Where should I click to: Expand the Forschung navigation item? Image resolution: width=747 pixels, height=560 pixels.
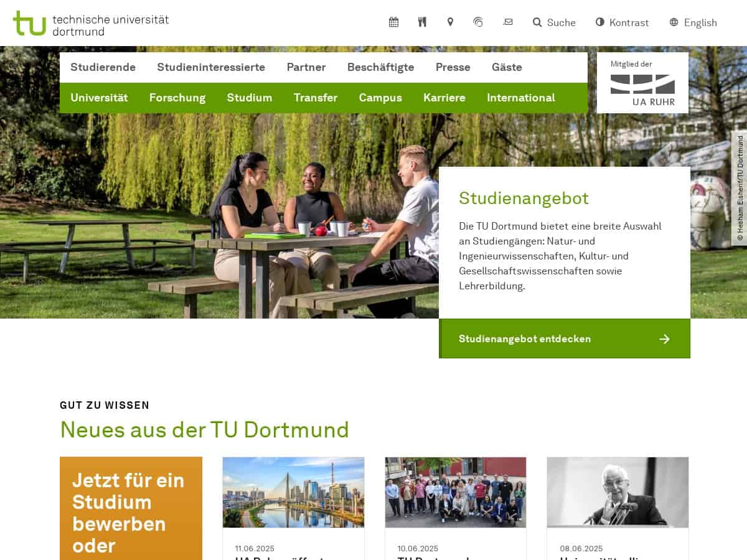(177, 98)
